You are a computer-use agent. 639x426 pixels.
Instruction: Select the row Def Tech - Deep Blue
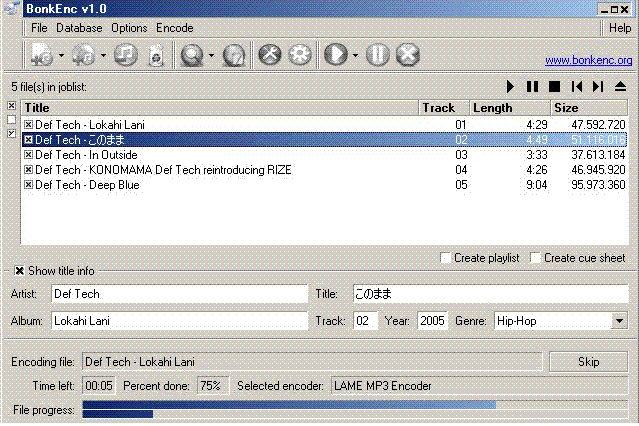pyautogui.click(x=324, y=185)
